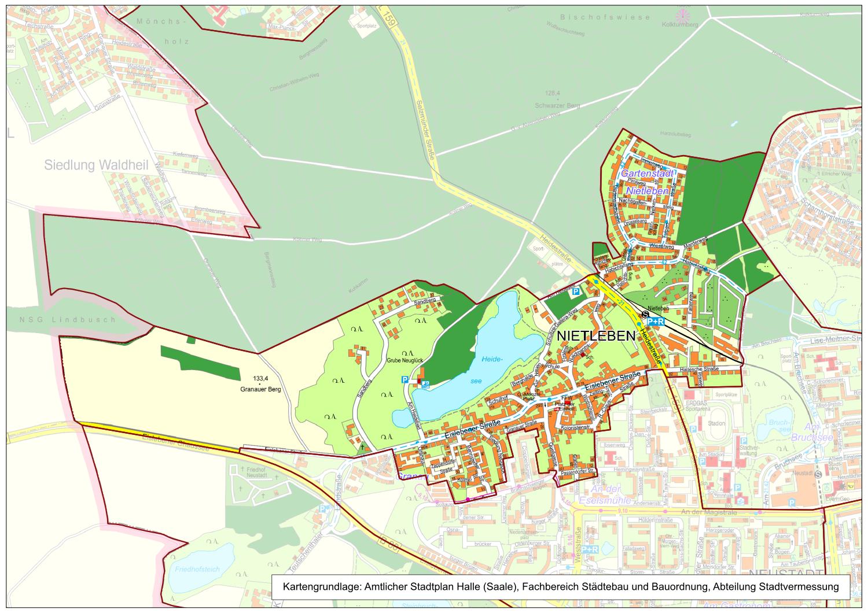Click the parking icon near Friedhof Neustadt

[322, 509]
